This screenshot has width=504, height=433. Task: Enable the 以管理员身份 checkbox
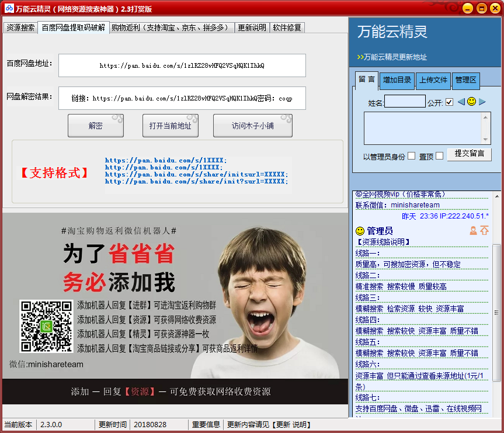(411, 156)
